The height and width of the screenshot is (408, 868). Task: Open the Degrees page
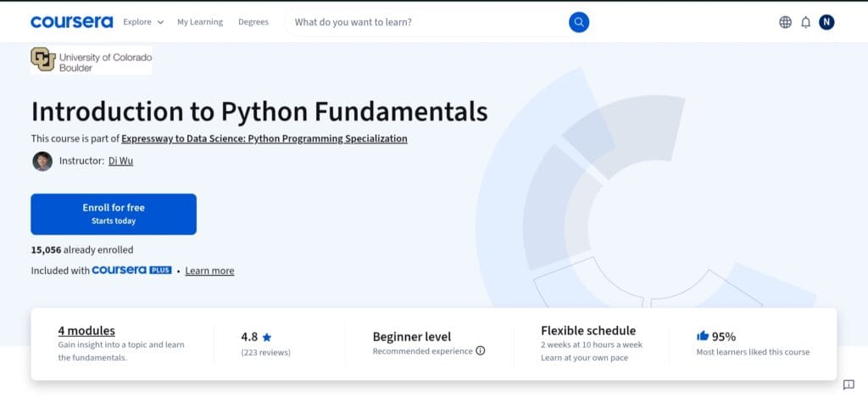253,22
